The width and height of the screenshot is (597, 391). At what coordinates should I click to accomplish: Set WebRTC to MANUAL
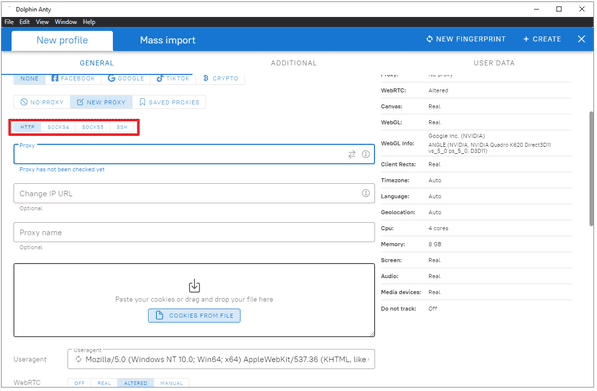(171, 383)
